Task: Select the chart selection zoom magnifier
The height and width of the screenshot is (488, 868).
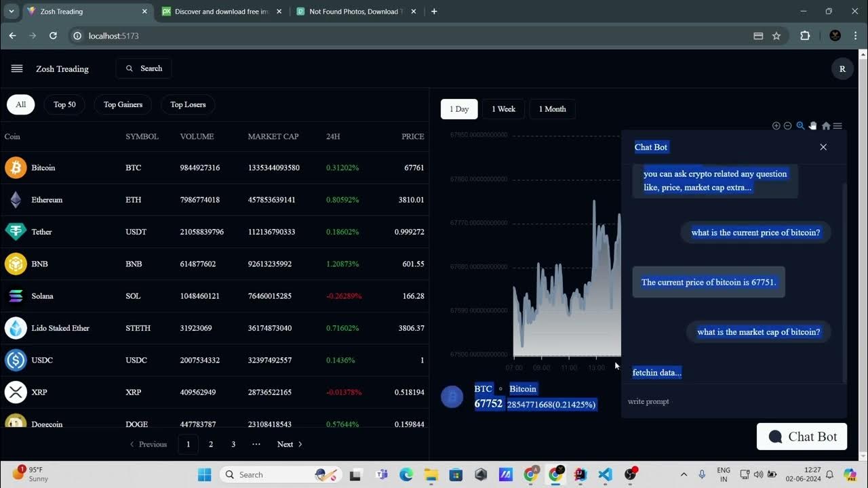Action: 800,126
